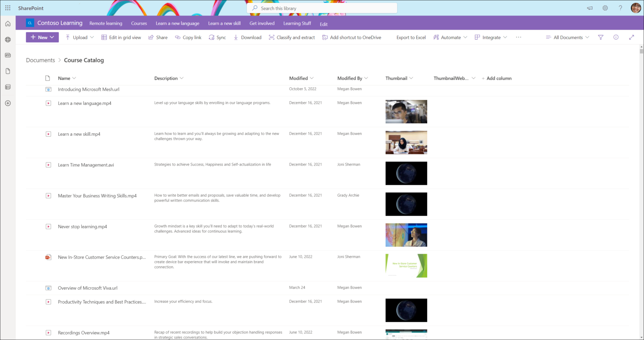This screenshot has height=340, width=644.
Task: Open Classify and extract
Action: [292, 37]
